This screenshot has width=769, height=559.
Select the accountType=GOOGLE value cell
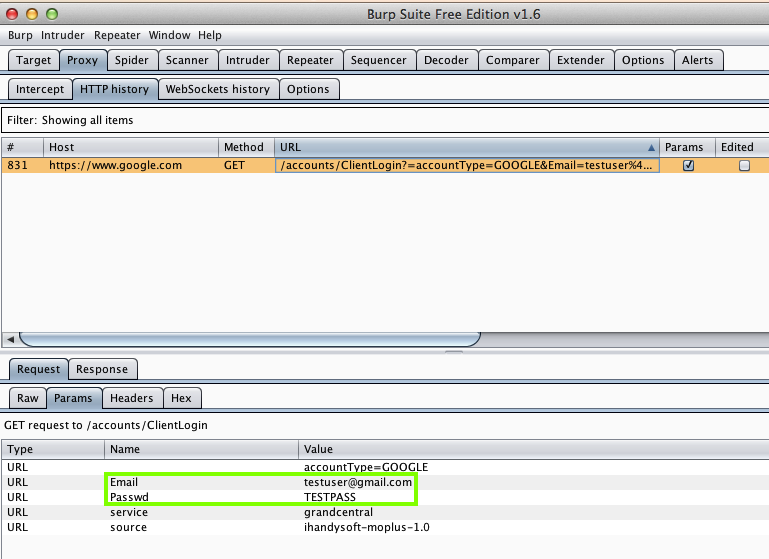[x=366, y=467]
